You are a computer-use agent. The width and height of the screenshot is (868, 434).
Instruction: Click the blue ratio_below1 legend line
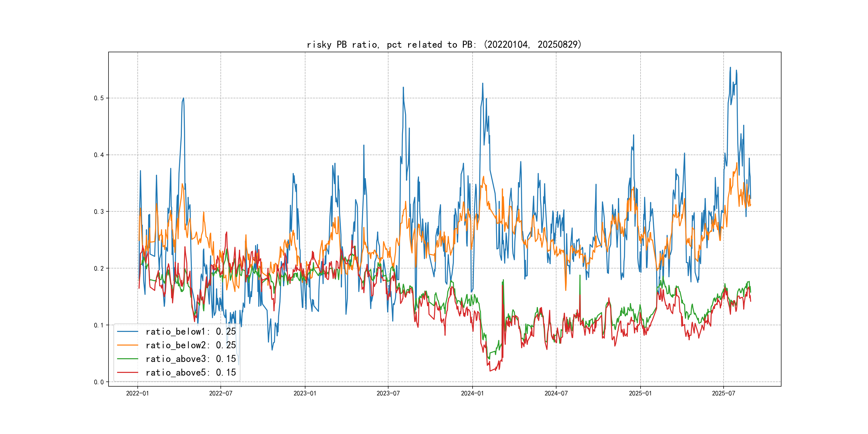click(127, 332)
